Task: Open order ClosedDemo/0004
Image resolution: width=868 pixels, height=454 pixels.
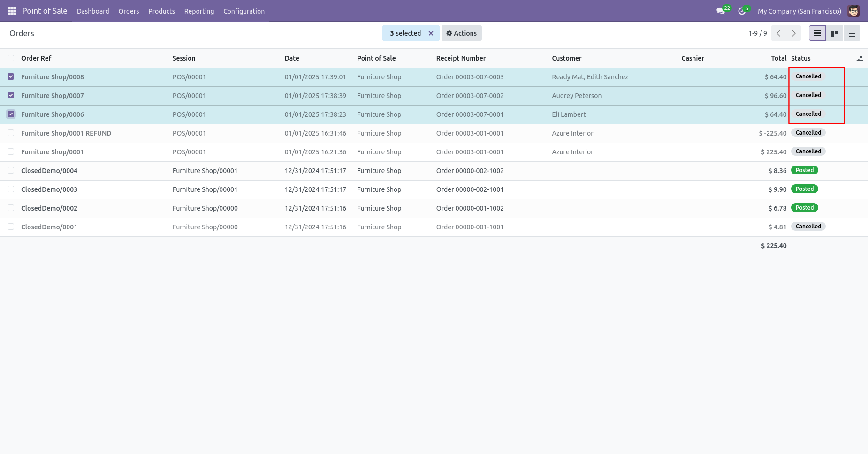Action: (49, 171)
